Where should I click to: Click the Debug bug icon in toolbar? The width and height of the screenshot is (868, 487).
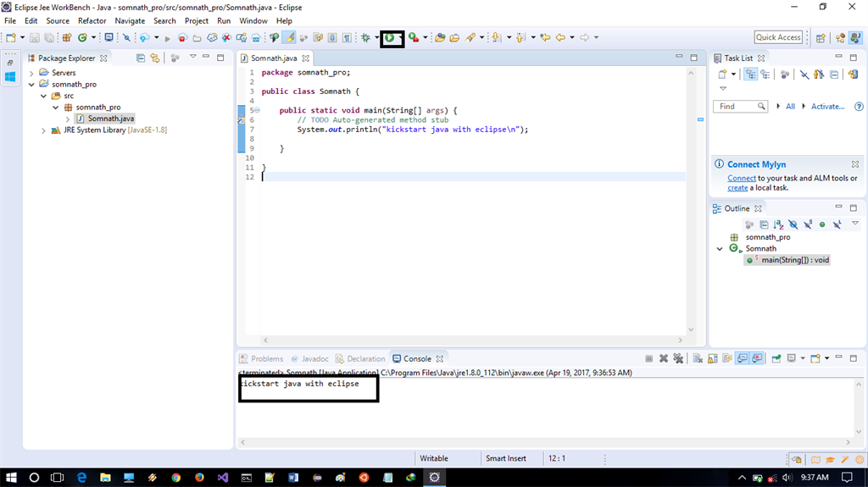click(x=365, y=37)
